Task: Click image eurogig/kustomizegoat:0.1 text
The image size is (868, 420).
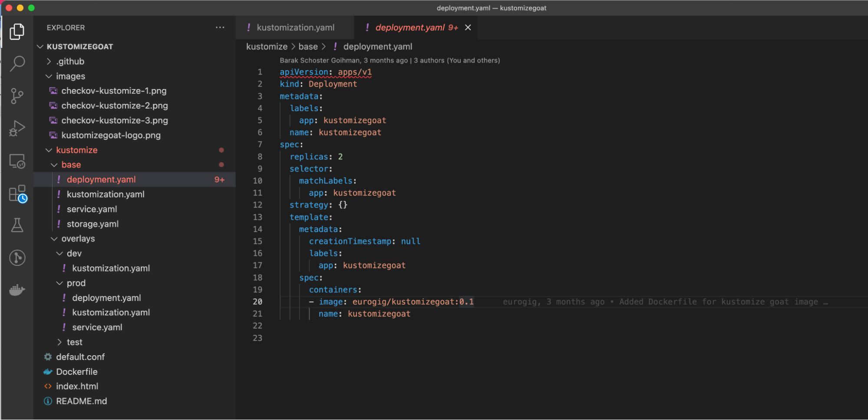Action: [396, 301]
